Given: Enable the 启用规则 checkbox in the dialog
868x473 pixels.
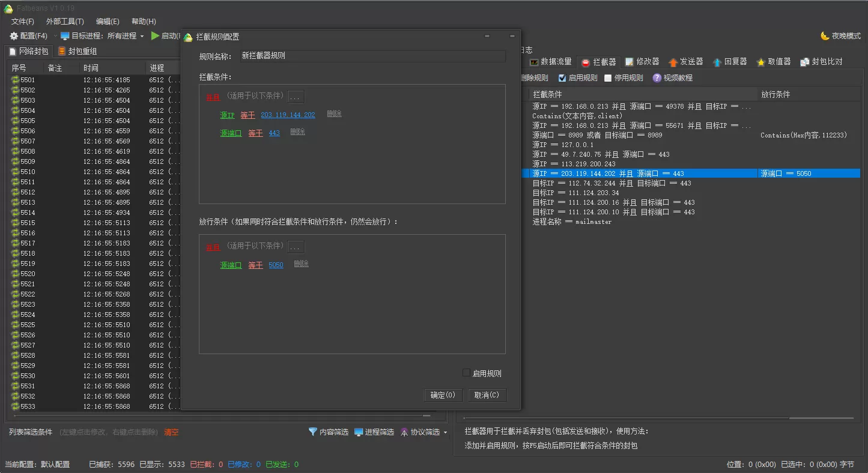Looking at the screenshot, I should click(467, 372).
